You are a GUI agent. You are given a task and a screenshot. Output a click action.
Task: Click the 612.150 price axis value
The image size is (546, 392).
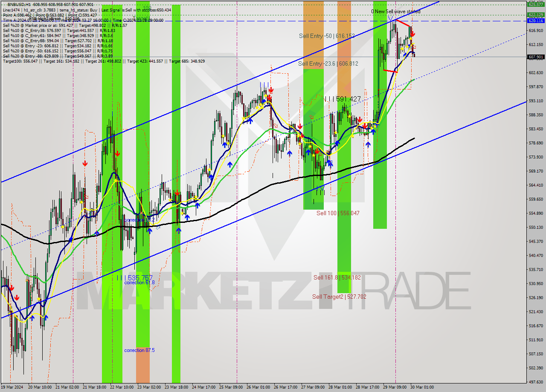coord(536,45)
